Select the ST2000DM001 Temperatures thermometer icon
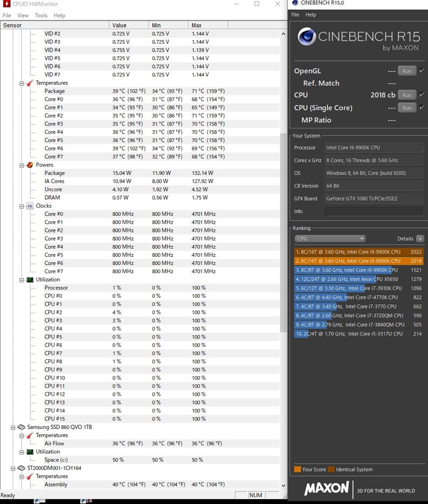The width and height of the screenshot is (428, 504). pyautogui.click(x=30, y=476)
